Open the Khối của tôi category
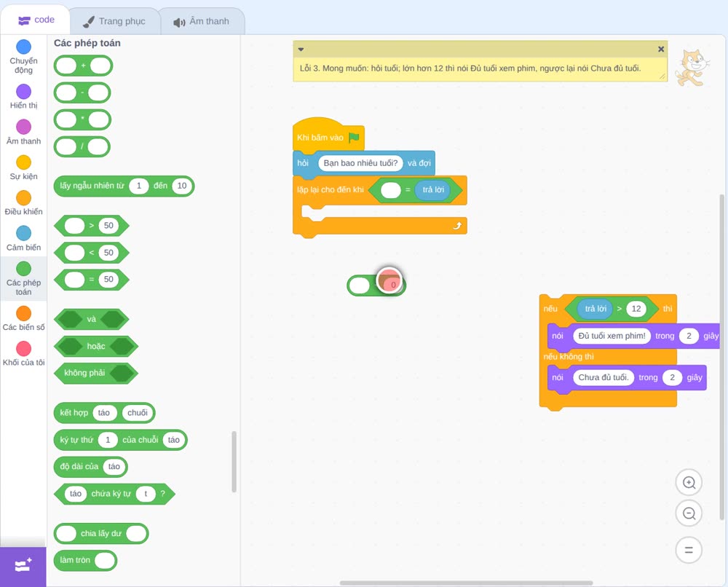Viewport: 728px width, 587px height. tap(24, 353)
